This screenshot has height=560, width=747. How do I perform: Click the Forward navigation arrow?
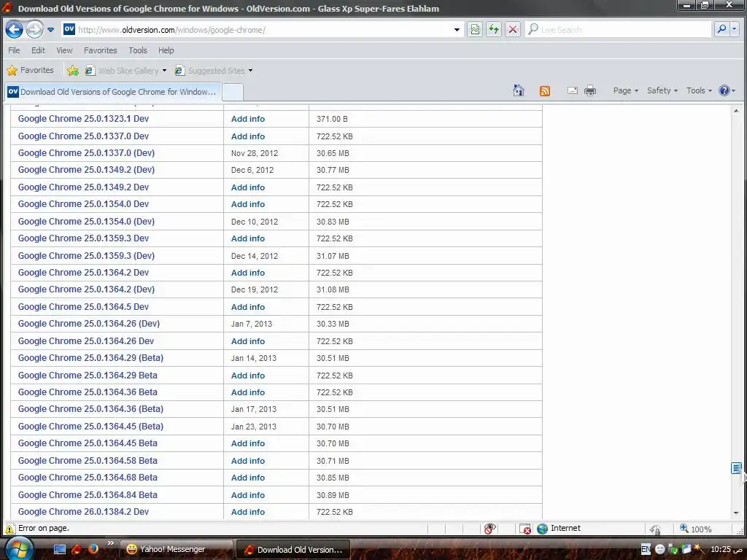click(x=34, y=29)
